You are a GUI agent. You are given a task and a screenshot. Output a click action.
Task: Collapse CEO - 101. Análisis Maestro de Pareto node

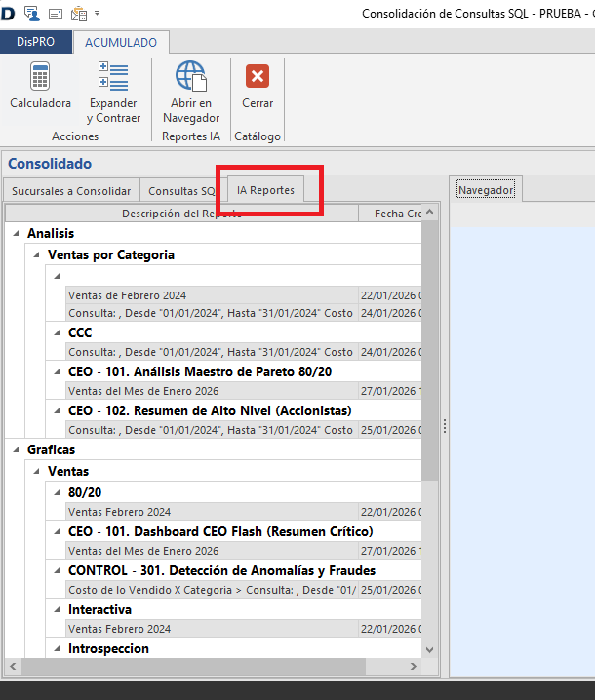(x=57, y=371)
